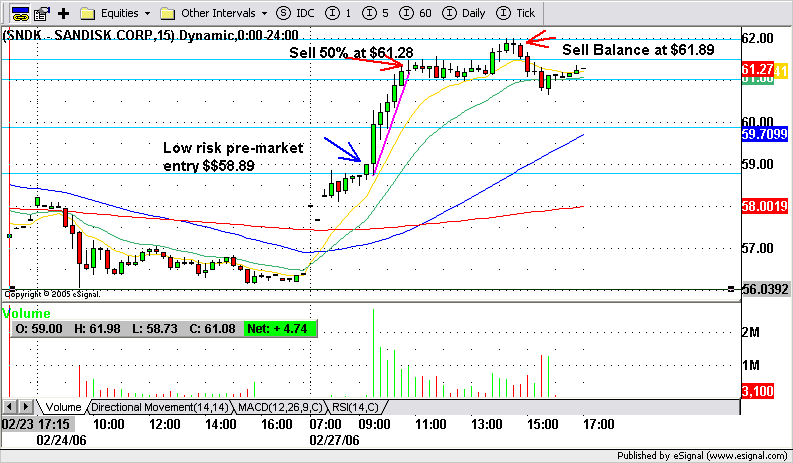The width and height of the screenshot is (793, 463).
Task: Click the Sell 50% at $61.28 annotation
Action: [x=351, y=53]
